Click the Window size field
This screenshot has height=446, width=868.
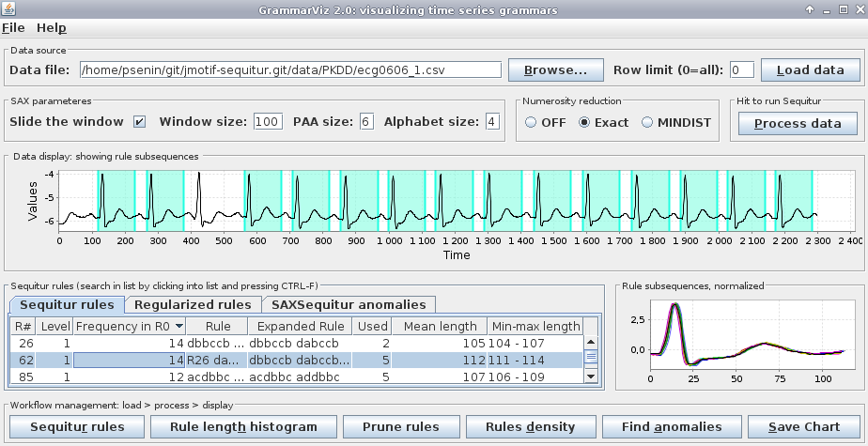268,122
